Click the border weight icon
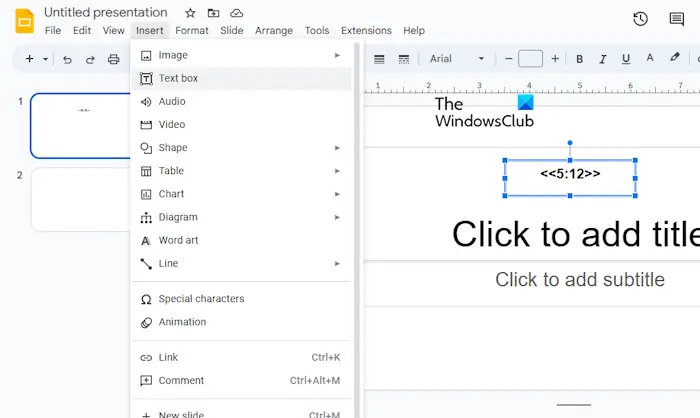The width and height of the screenshot is (700, 418). (379, 59)
